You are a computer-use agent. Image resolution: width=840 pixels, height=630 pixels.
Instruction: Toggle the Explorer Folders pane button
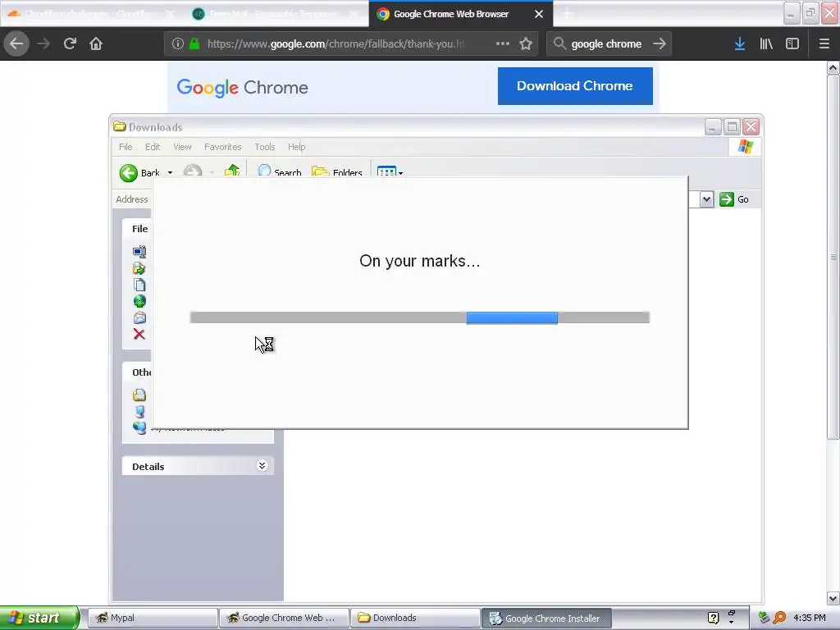337,171
